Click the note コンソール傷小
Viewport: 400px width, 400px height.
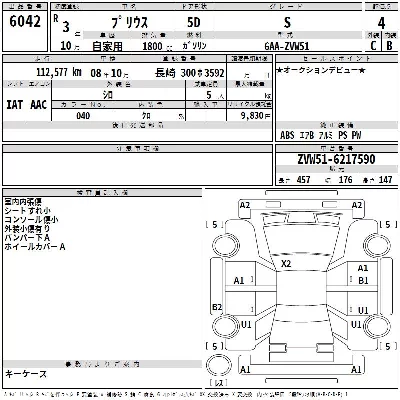31,220
